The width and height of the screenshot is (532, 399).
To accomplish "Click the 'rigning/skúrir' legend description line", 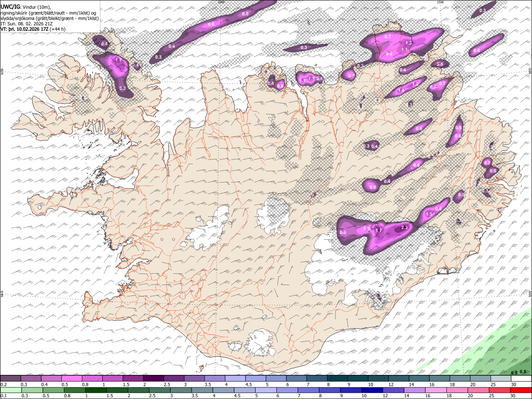I will tap(49, 13).
